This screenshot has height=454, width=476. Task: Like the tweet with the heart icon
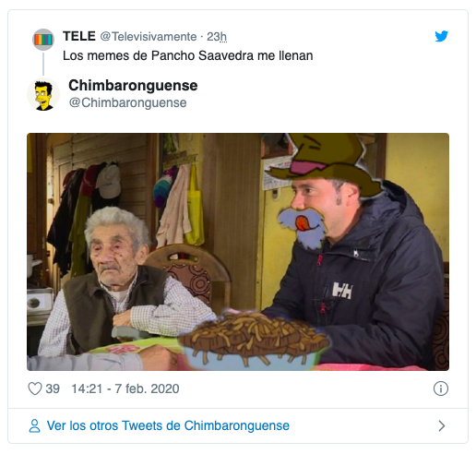[35, 388]
